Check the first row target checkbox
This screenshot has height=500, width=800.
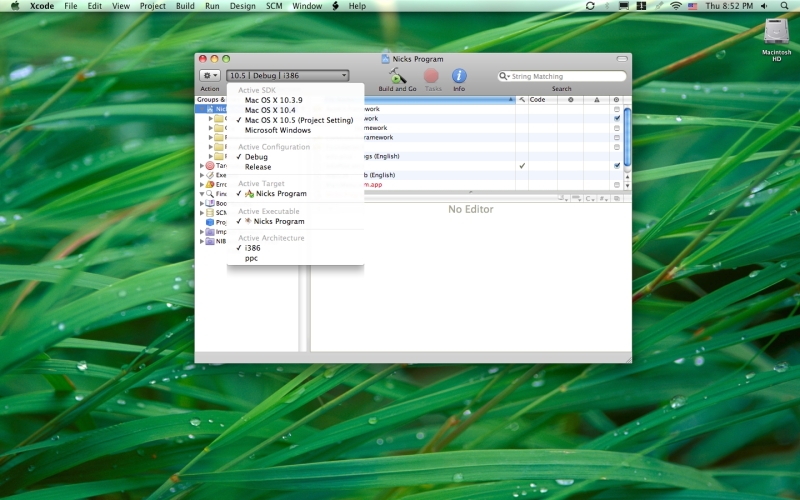pyautogui.click(x=617, y=109)
